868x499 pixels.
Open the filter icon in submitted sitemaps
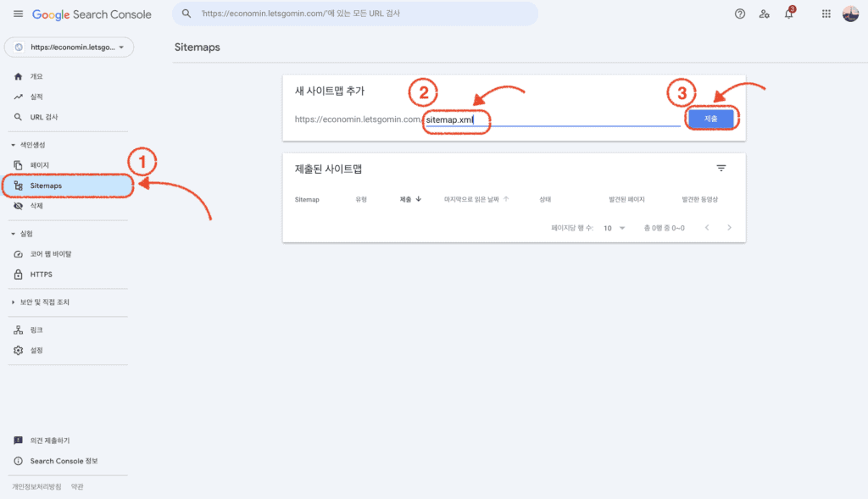[x=721, y=169]
